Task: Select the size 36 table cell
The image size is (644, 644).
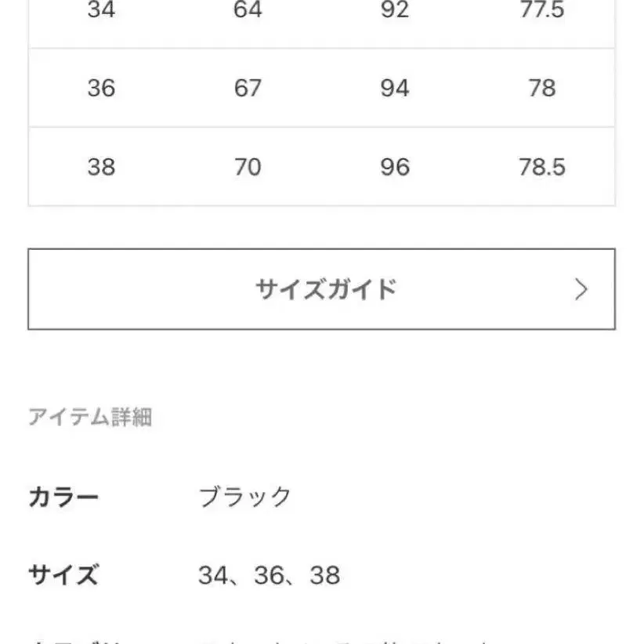Action: tap(101, 88)
